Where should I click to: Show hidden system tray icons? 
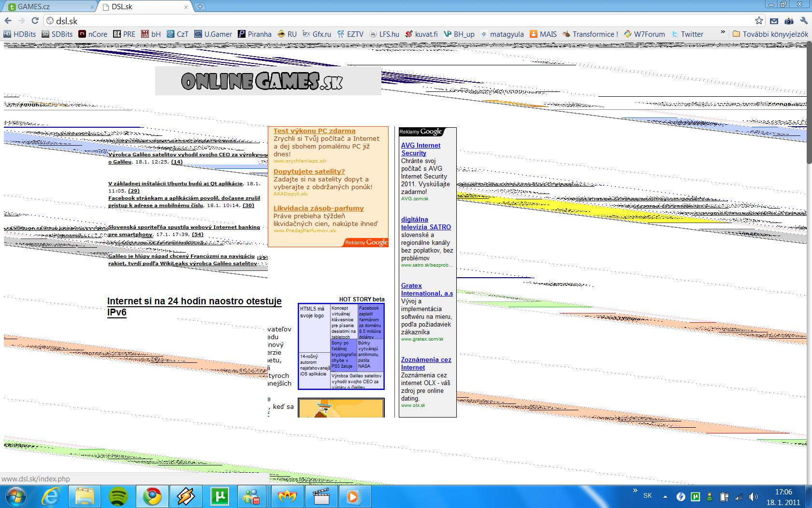tap(665, 496)
